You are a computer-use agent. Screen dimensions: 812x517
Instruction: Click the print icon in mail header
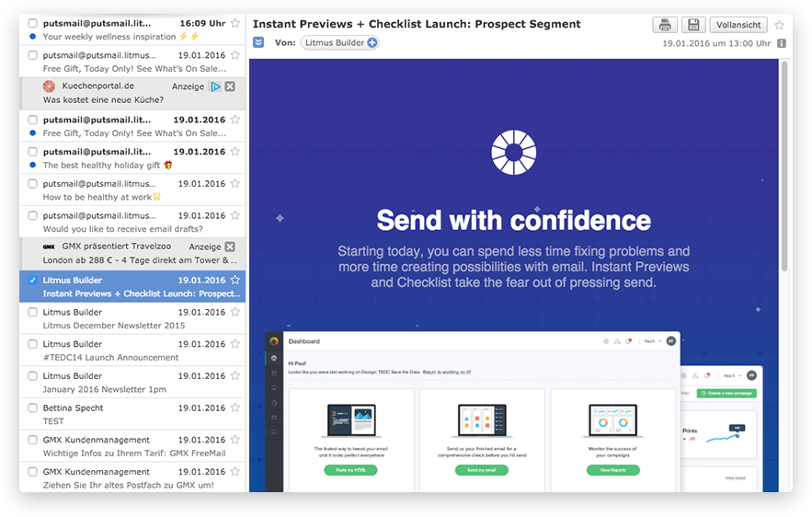point(665,25)
